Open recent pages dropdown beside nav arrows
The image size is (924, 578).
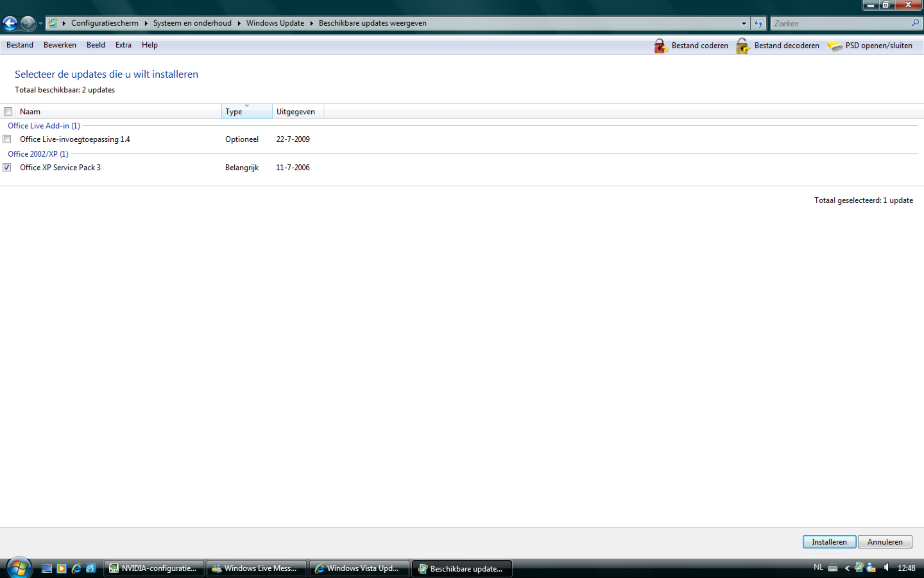click(40, 24)
